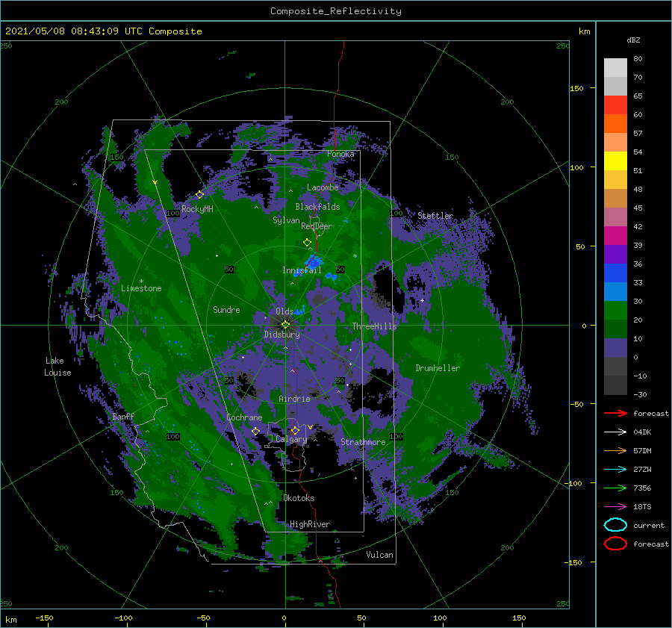This screenshot has width=672, height=628.
Task: Select the 0 dBZ purple color swatch
Action: tap(615, 347)
